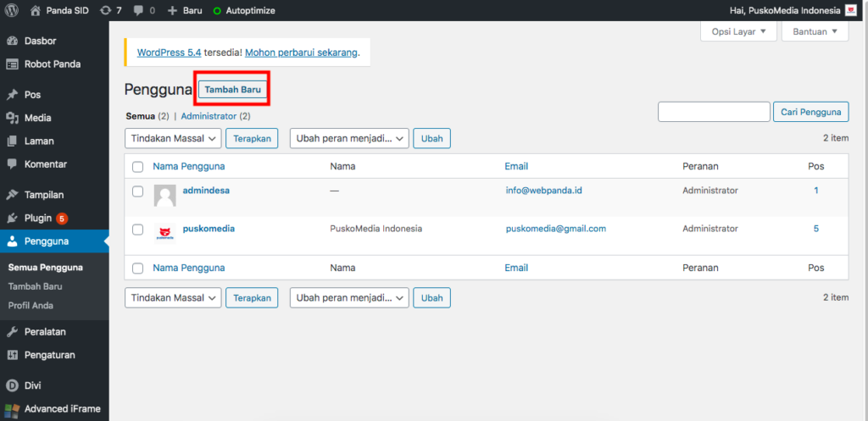Click the Plugin update badge showing 5
The height and width of the screenshot is (421, 868).
(x=62, y=219)
